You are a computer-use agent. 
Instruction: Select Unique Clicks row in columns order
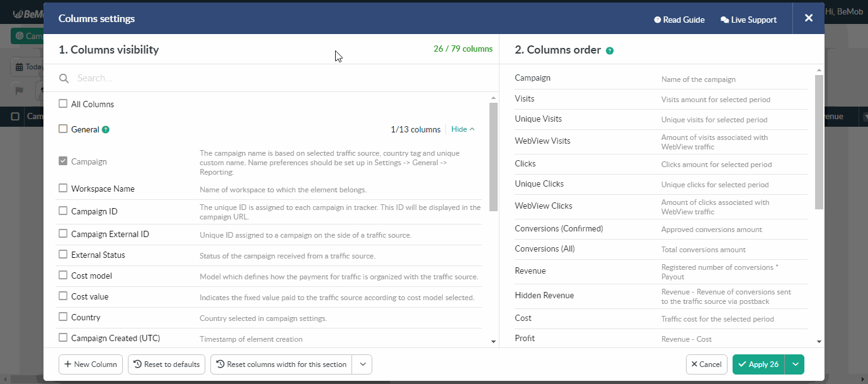[x=661, y=184]
